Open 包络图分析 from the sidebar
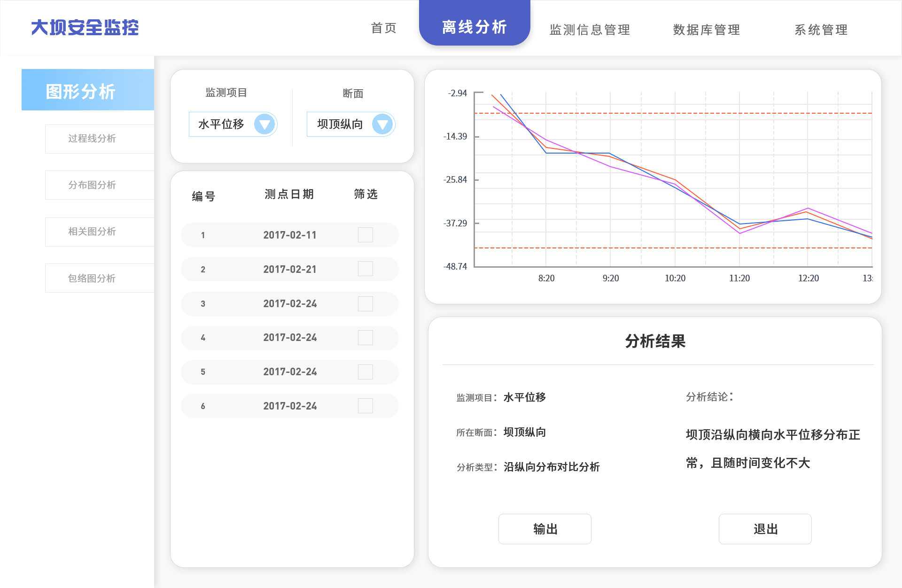Image resolution: width=902 pixels, height=588 pixels. coord(92,278)
